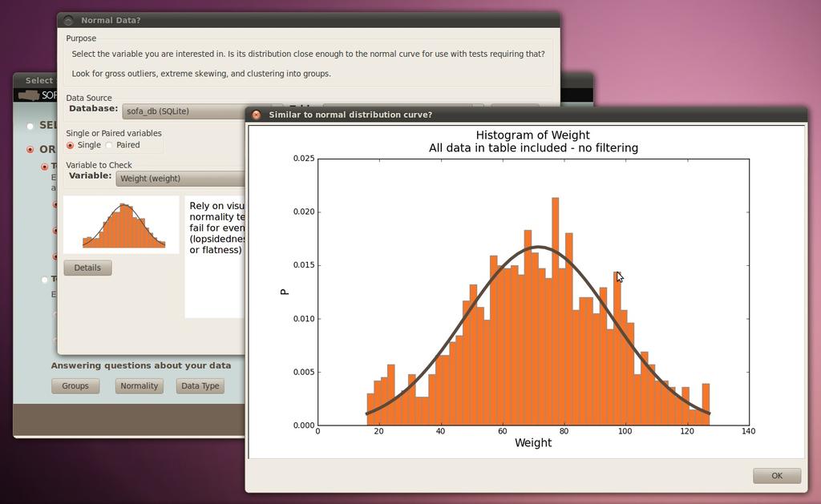Click the round button in the Normal Data? title bar
821x504 pixels.
(68, 20)
